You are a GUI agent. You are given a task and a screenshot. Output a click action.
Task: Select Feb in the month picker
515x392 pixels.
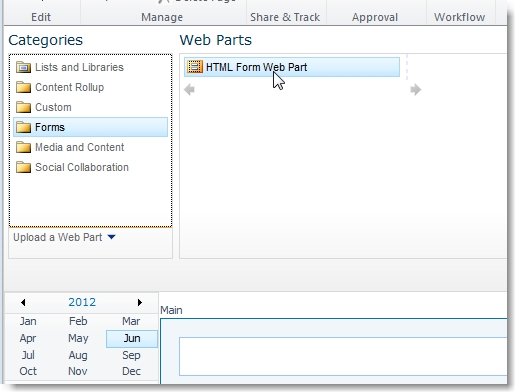pyautogui.click(x=78, y=321)
